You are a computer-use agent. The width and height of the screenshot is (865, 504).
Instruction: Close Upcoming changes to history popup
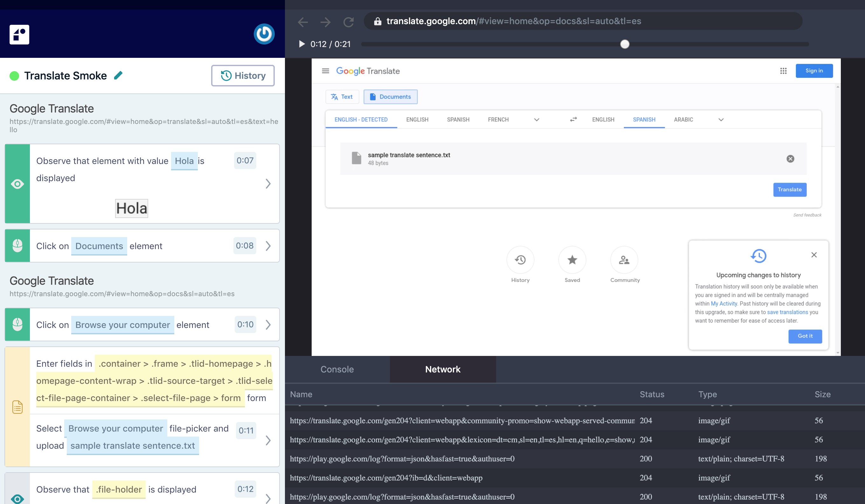pos(814,255)
